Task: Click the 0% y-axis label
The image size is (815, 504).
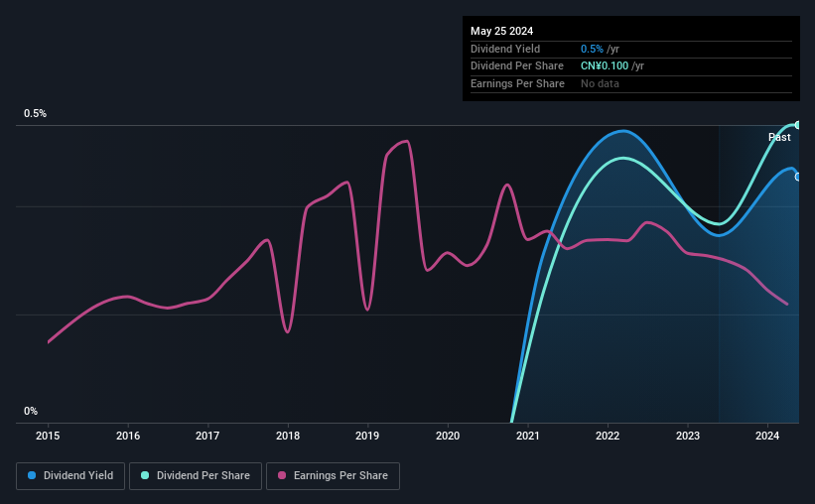Action: 31,412
